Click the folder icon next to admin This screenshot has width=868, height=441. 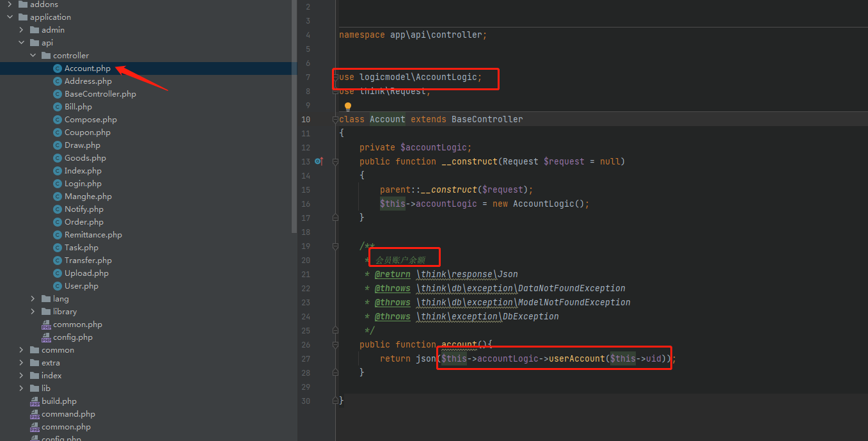[35, 30]
